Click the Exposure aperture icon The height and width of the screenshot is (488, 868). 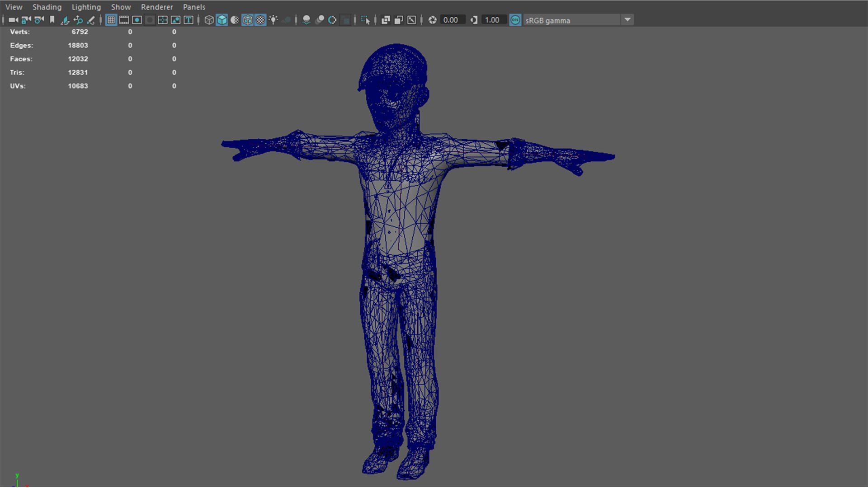tap(433, 20)
